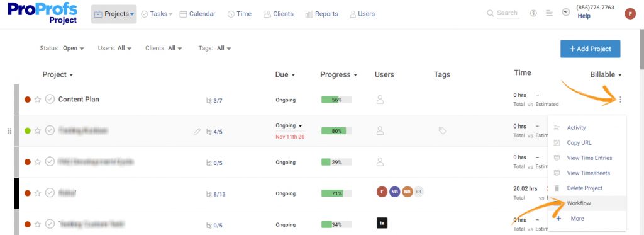The image size is (644, 235).
Task: Expand the Tags: All filter
Action: [214, 48]
